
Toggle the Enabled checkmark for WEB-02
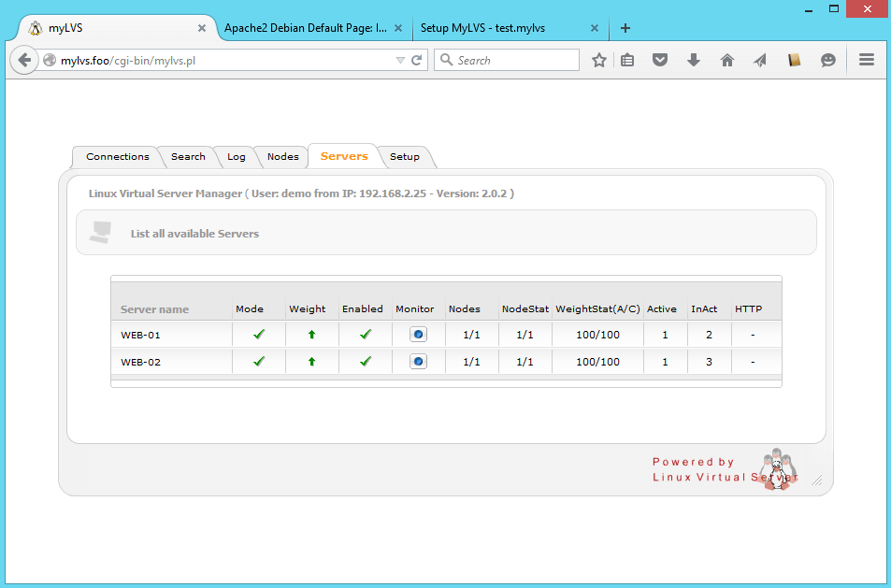366,361
